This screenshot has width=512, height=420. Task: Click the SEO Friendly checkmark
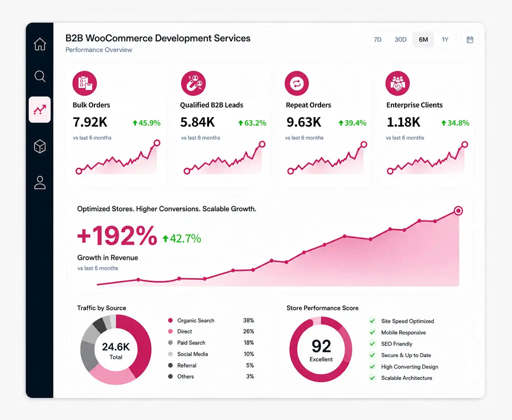372,344
